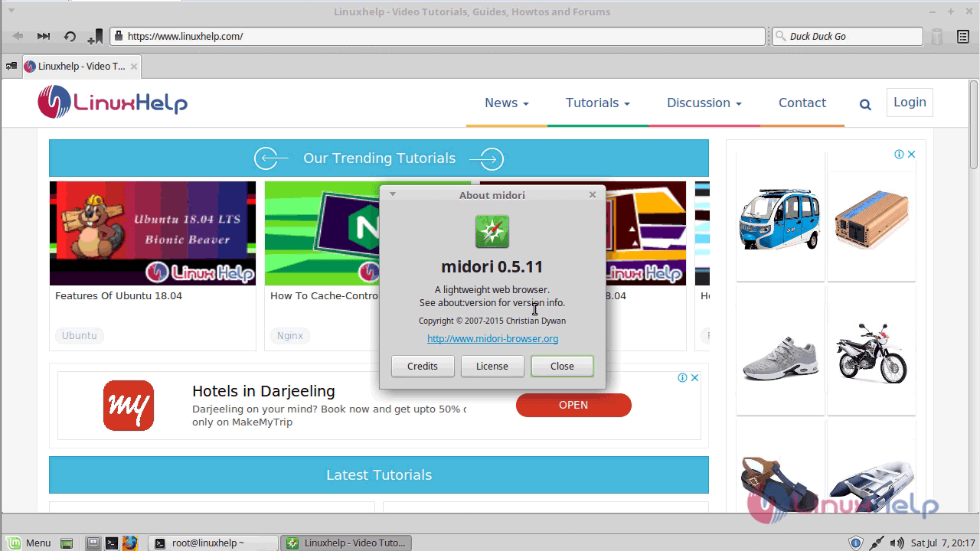
Task: Open the Midori main menu icon
Action: (x=963, y=36)
